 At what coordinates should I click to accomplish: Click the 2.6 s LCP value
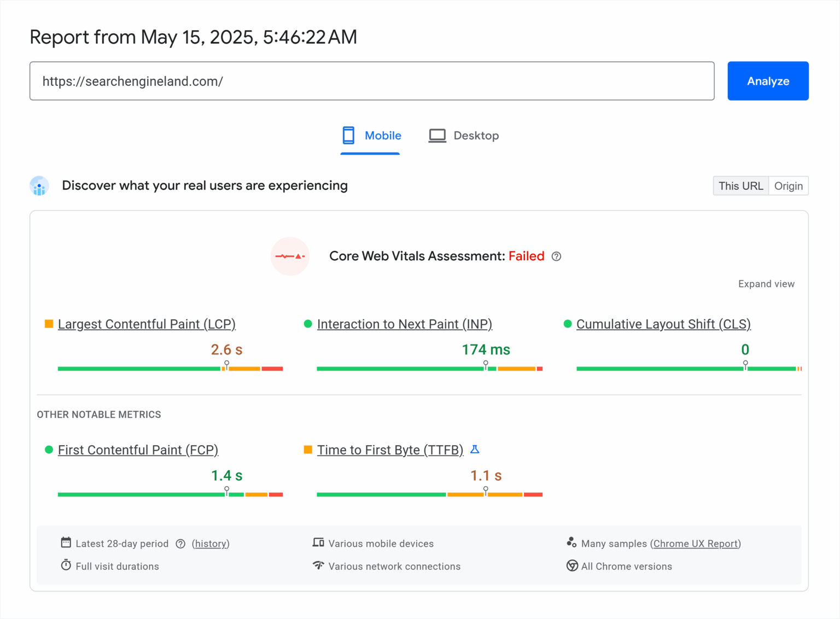click(226, 349)
